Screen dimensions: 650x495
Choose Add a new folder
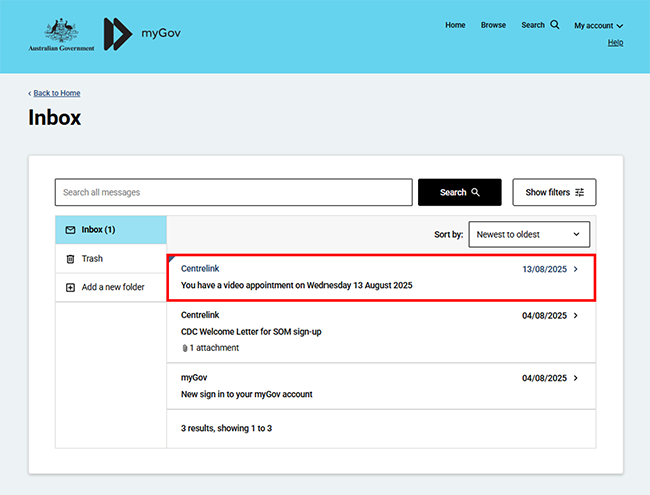tap(111, 287)
